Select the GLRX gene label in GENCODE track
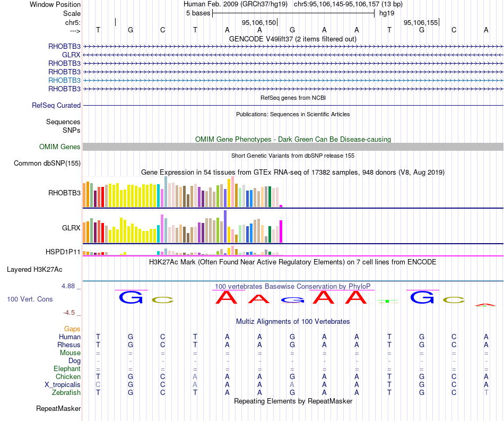The height and width of the screenshot is (421, 504). point(71,55)
